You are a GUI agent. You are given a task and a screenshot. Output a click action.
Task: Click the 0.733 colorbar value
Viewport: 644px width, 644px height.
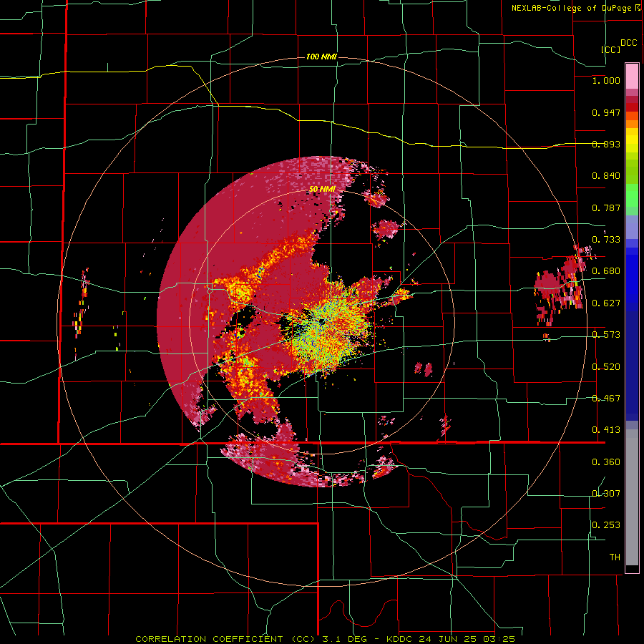point(606,240)
